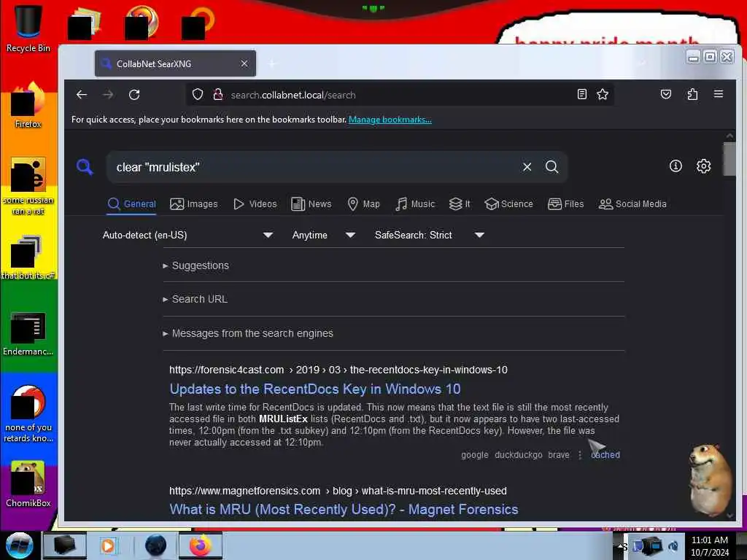The width and height of the screenshot is (747, 560).
Task: Click the SearXNG logo magnifier icon
Action: (85, 167)
